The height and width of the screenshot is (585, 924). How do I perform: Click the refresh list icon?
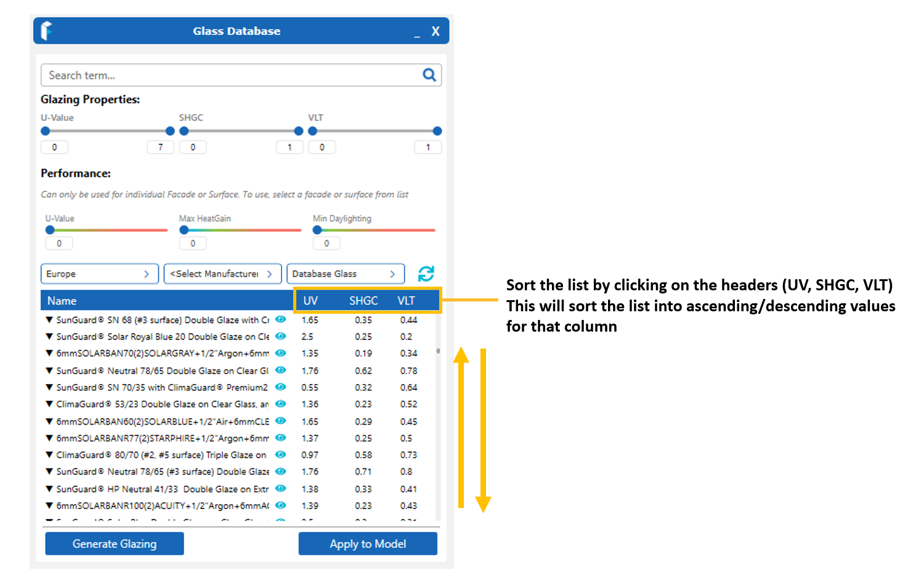(426, 274)
